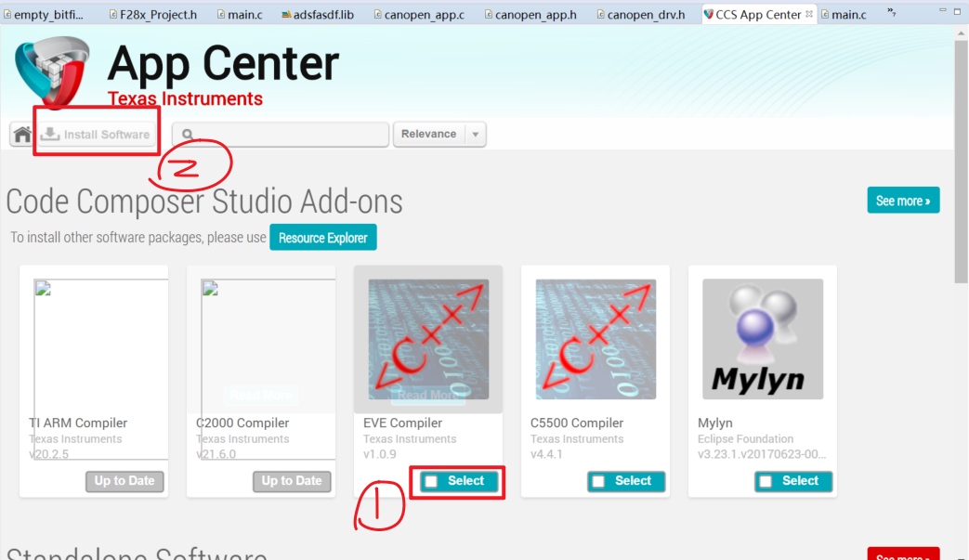The height and width of the screenshot is (560, 969).
Task: See more Code Composer Studio Add-ons
Action: point(903,201)
